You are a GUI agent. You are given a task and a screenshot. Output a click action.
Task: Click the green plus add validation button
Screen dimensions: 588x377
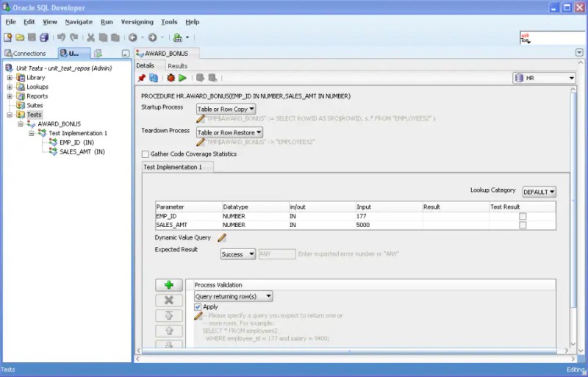169,285
